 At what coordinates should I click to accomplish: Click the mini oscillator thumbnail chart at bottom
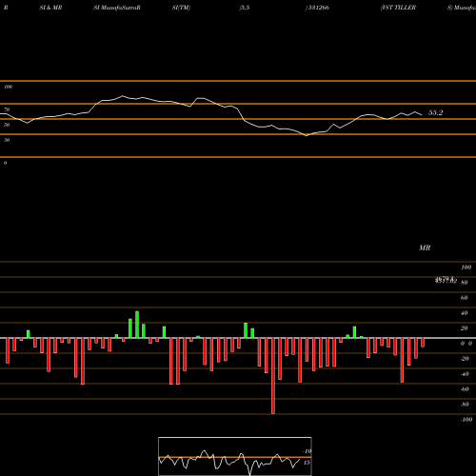tap(235, 456)
